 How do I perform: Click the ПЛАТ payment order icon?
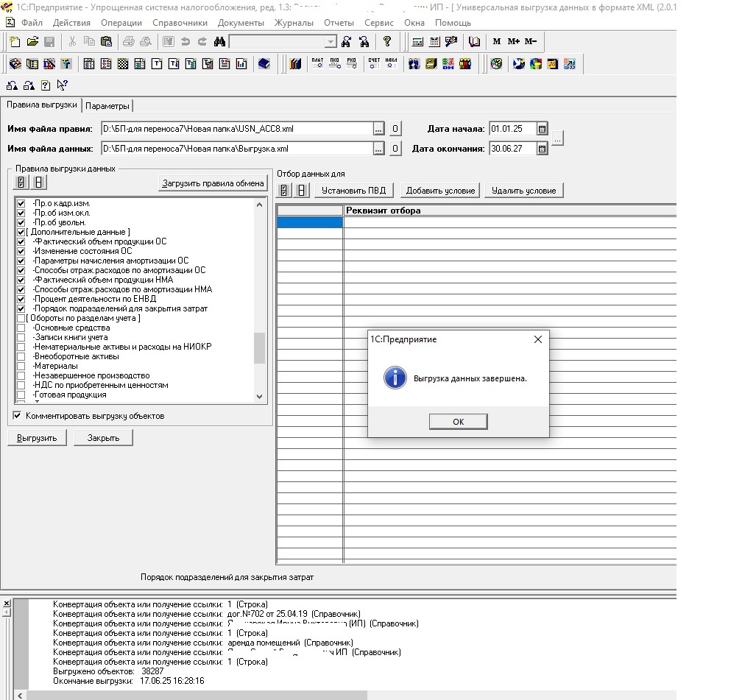(317, 63)
